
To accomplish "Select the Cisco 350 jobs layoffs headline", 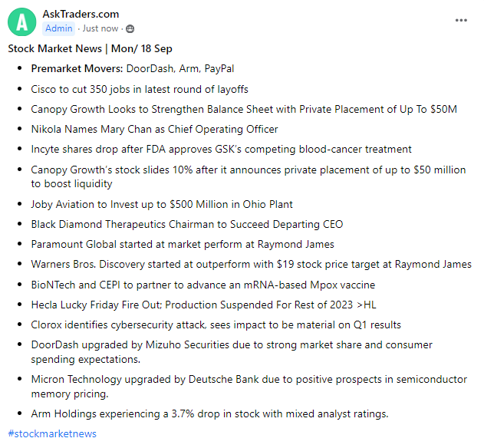I will [140, 89].
